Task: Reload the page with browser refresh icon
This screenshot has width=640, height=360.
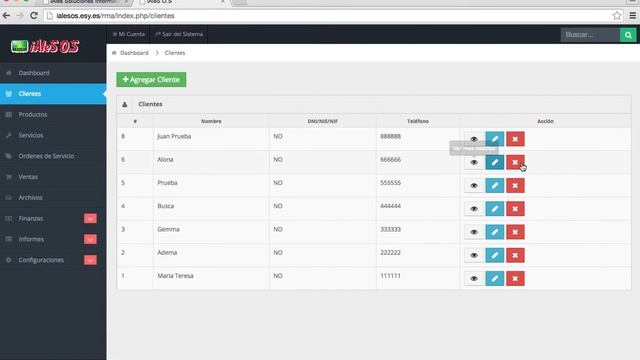Action: [34, 16]
